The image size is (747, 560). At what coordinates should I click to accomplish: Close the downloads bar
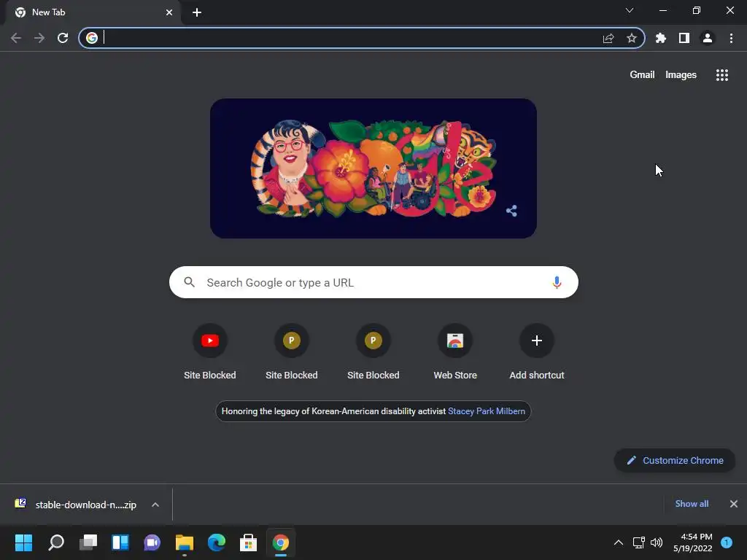tap(734, 504)
